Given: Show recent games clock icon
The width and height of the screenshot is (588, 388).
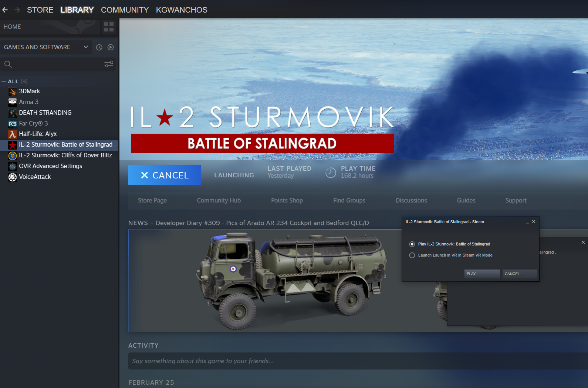Looking at the screenshot, I should pyautogui.click(x=99, y=47).
